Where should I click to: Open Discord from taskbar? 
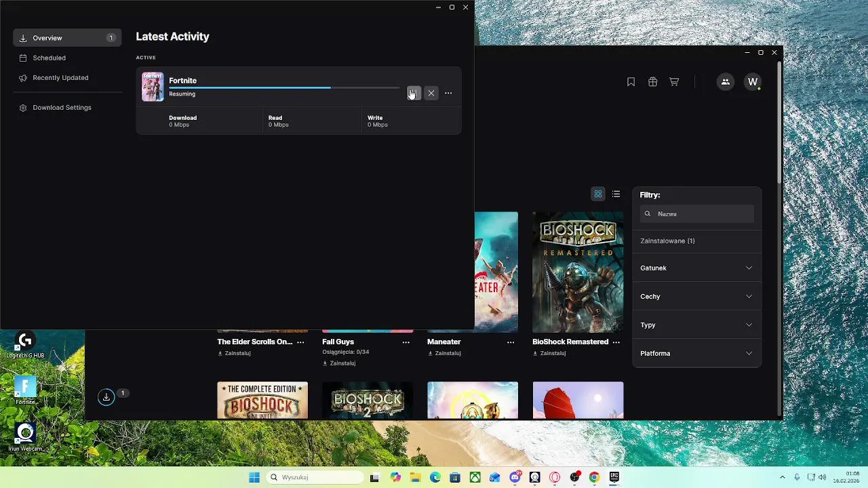point(515,477)
